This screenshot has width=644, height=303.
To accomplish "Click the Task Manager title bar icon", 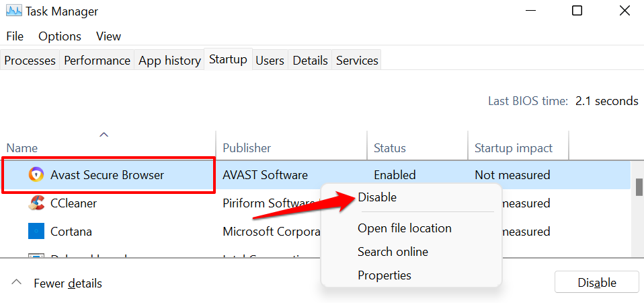I will [13, 11].
